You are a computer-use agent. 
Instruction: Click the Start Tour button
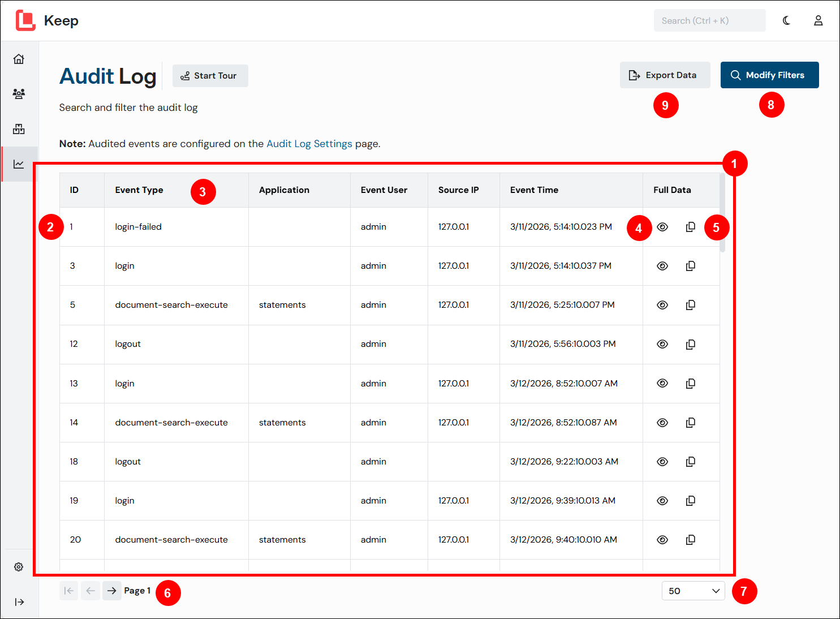210,76
